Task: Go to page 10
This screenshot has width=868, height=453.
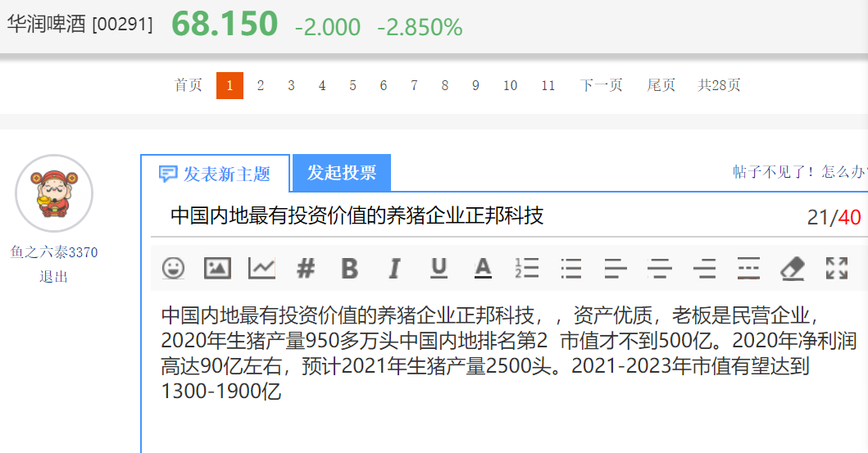Action: point(510,86)
